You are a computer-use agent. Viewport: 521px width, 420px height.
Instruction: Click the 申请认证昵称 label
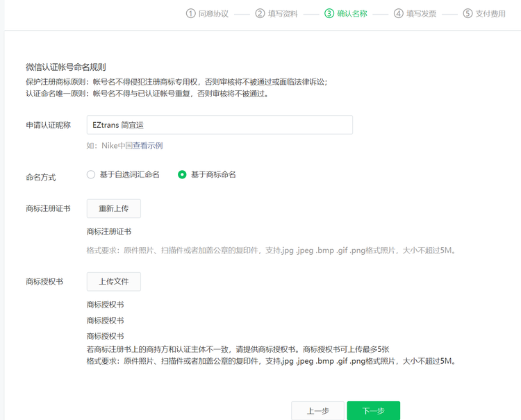tap(49, 125)
